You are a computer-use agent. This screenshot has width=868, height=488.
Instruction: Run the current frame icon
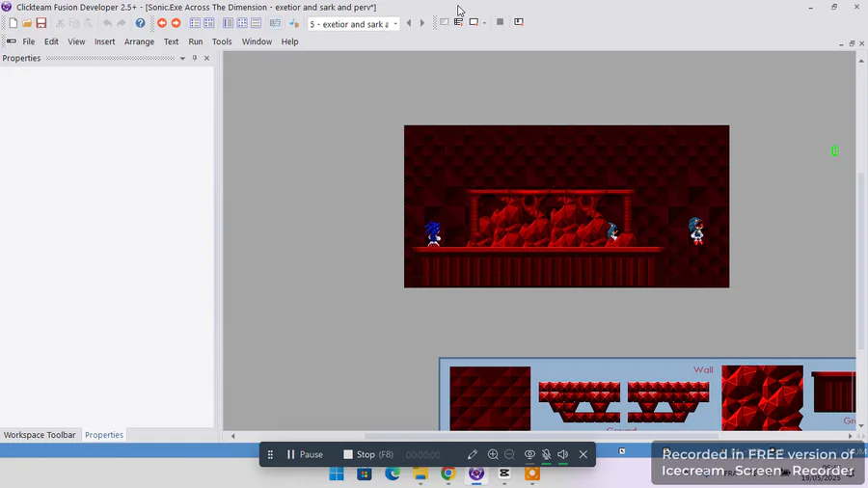tap(474, 22)
